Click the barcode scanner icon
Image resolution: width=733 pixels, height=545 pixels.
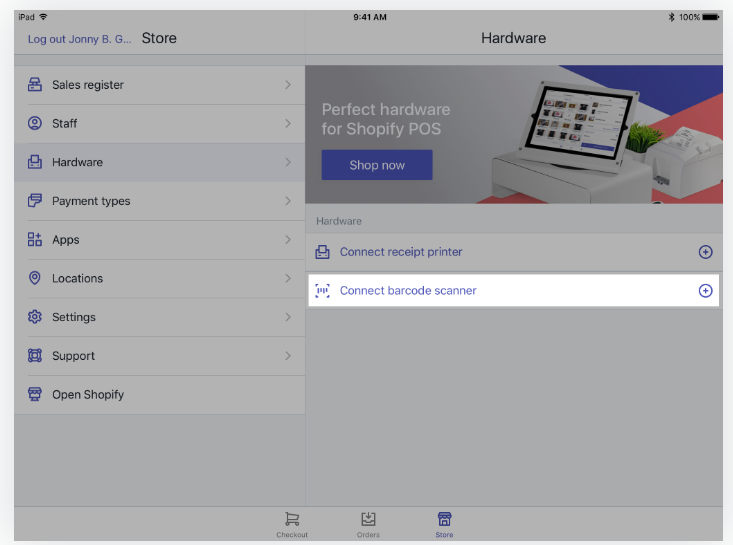pos(323,291)
